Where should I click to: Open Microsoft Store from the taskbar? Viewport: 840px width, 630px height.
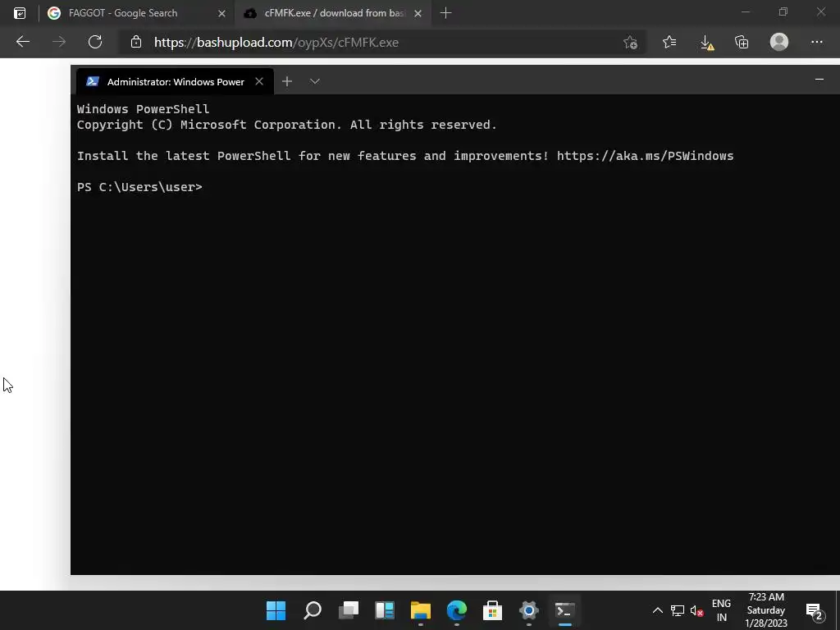click(492, 610)
